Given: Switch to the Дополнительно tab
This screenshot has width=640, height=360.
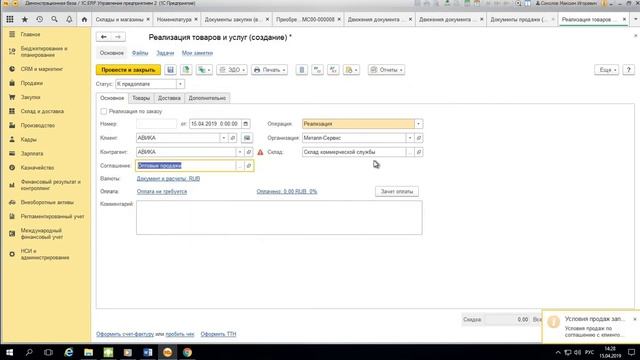Looking at the screenshot, I should (207, 98).
